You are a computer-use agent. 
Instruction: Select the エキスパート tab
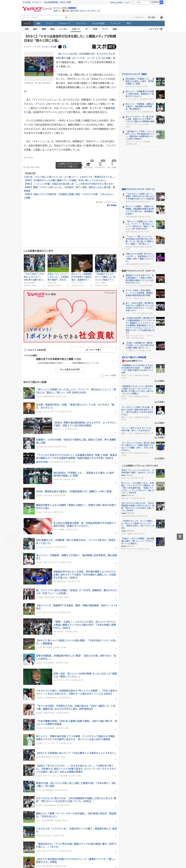click(x=64, y=24)
